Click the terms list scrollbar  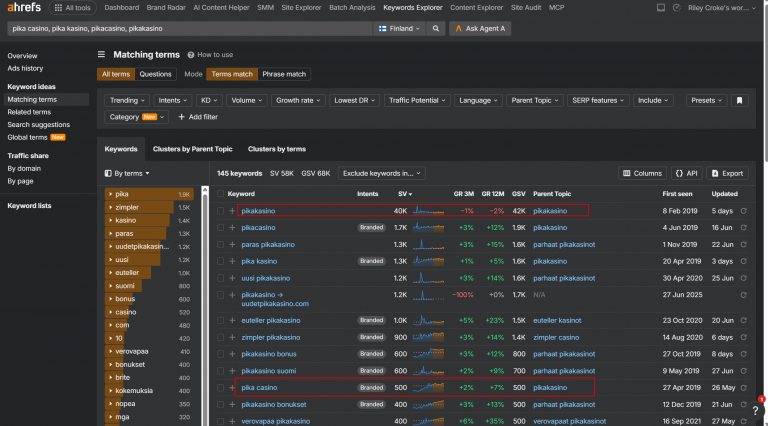205,306
